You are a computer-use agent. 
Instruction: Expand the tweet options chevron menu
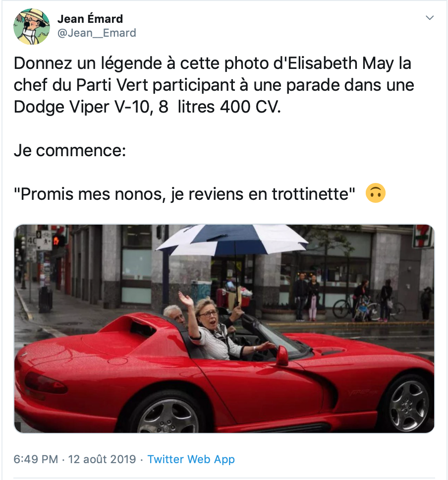430,18
